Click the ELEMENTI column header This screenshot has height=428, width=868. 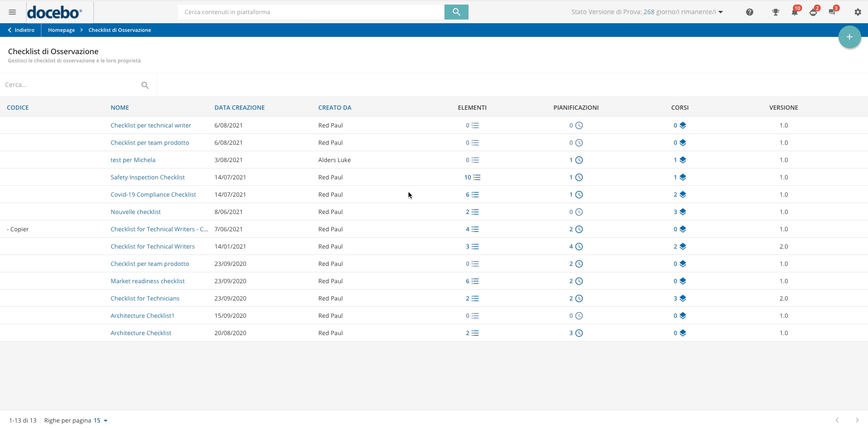coord(472,108)
